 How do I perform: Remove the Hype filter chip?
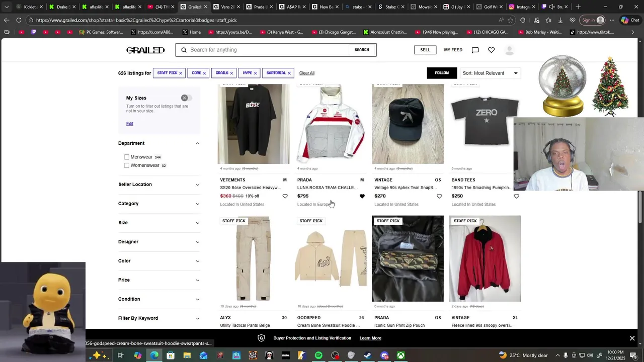point(255,73)
